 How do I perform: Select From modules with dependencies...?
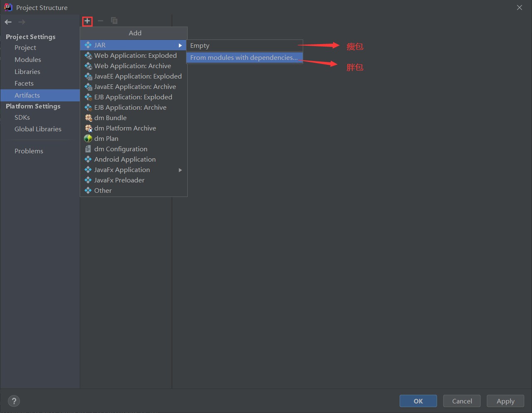pyautogui.click(x=245, y=58)
